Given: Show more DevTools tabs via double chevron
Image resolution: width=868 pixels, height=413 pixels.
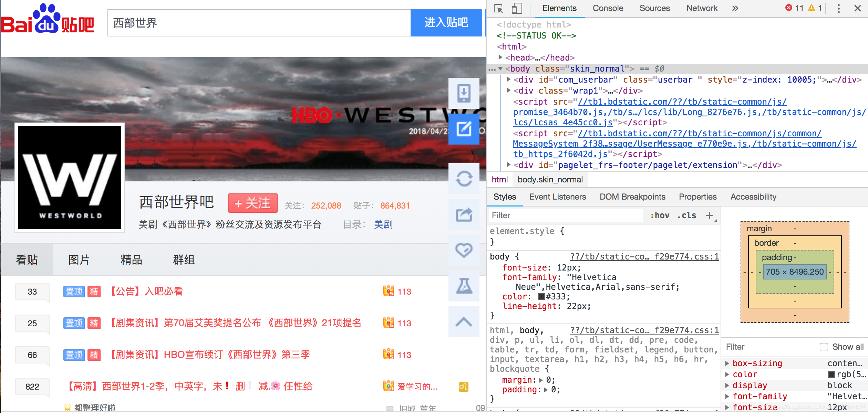Looking at the screenshot, I should click(735, 8).
